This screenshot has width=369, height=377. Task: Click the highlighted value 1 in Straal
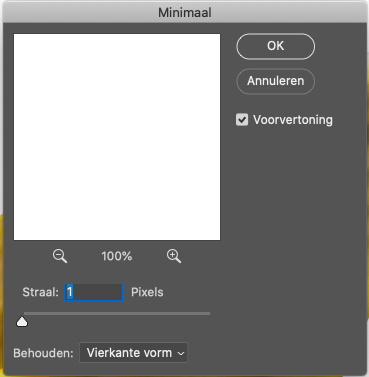click(x=70, y=292)
